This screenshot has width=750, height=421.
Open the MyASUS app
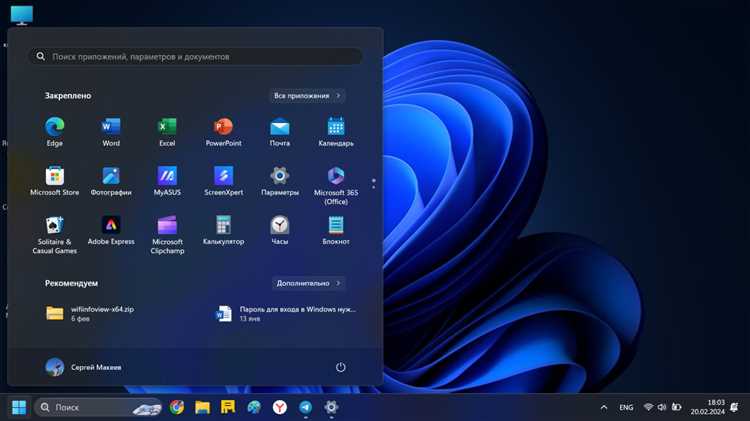pyautogui.click(x=167, y=181)
